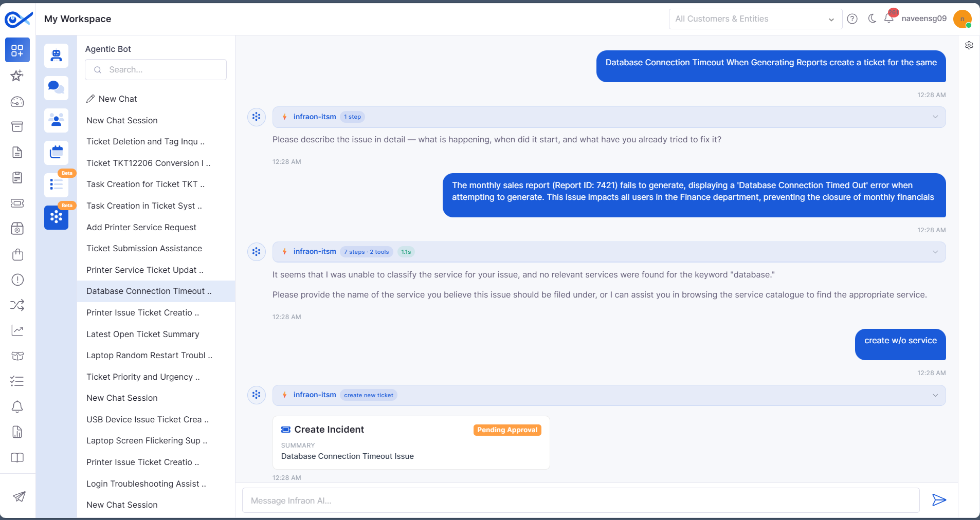Focus the Message Infraon AI input box
Image resolution: width=980 pixels, height=520 pixels.
(x=580, y=500)
